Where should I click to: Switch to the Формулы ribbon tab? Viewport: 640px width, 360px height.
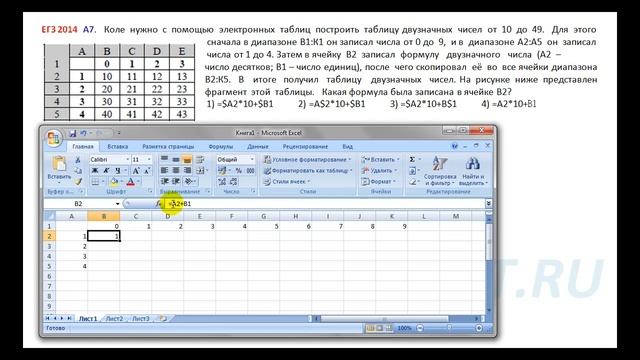220,147
